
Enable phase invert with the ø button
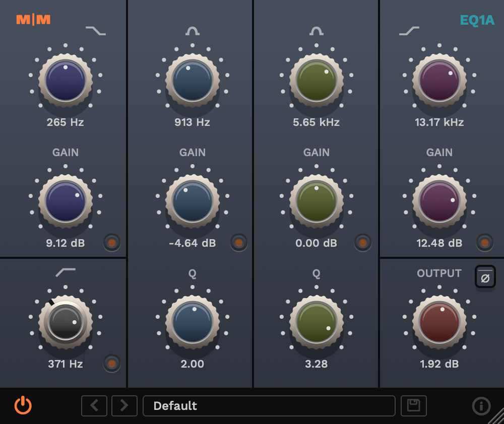pos(485,276)
